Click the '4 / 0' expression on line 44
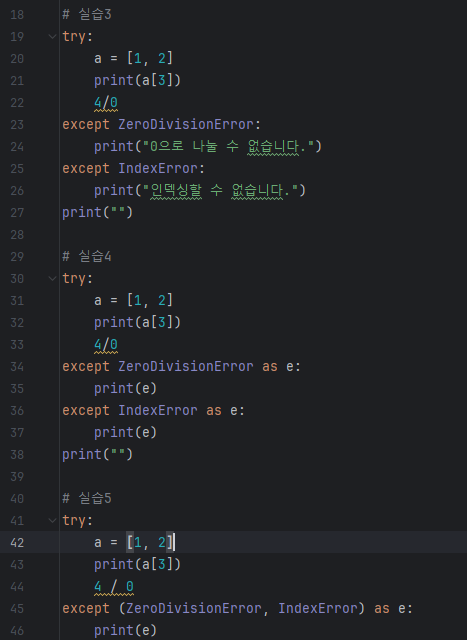 click(x=114, y=587)
